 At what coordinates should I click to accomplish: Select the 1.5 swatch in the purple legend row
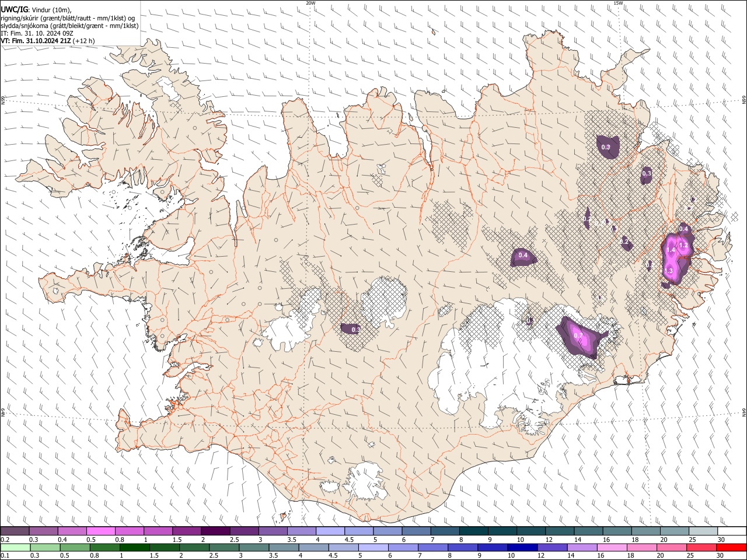[x=187, y=531]
